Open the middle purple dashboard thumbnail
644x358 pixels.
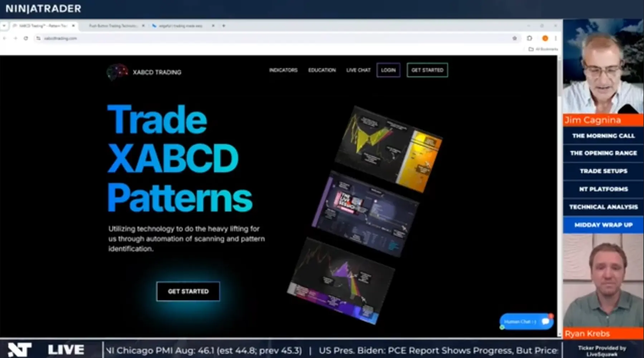365,213
